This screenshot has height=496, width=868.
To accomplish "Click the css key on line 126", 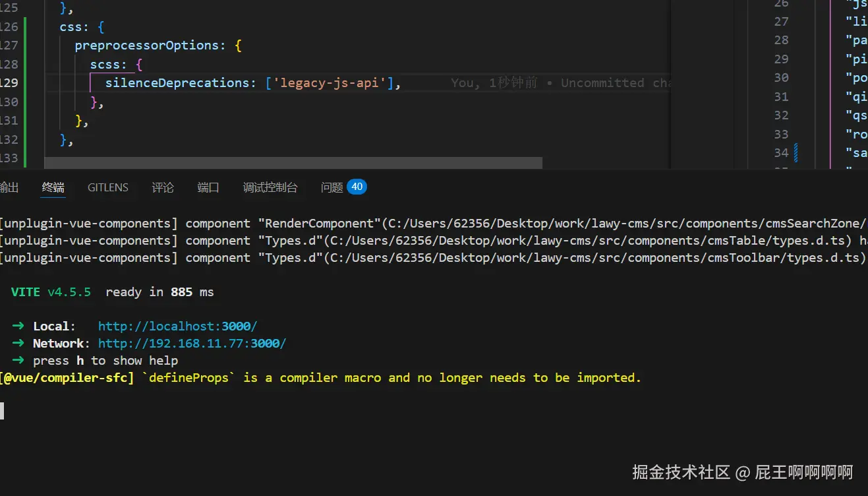I will point(71,27).
